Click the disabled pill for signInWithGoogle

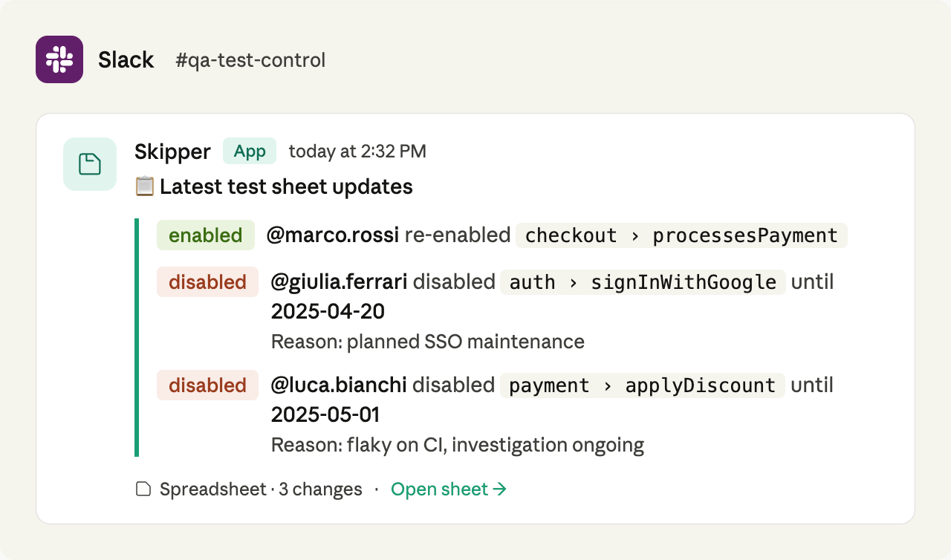(x=207, y=281)
